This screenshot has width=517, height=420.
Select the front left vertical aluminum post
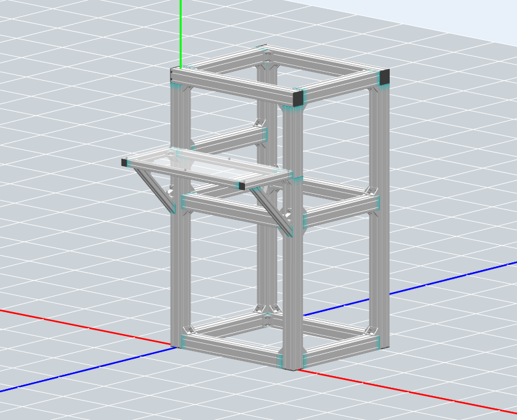tap(179, 271)
